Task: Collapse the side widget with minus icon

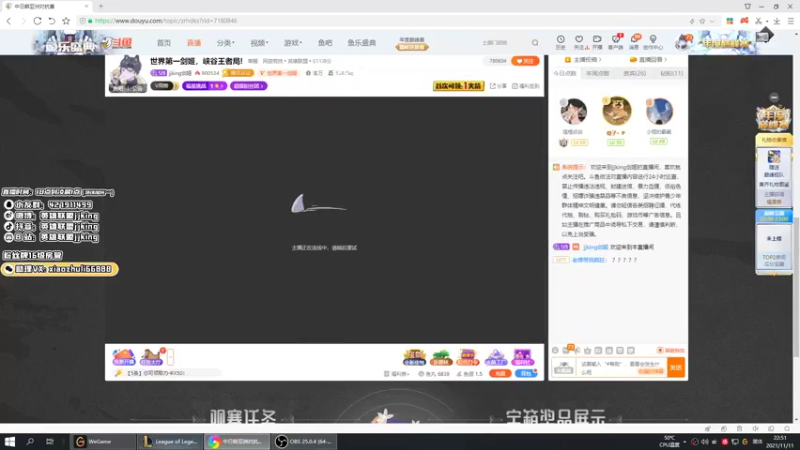Action: (x=774, y=97)
